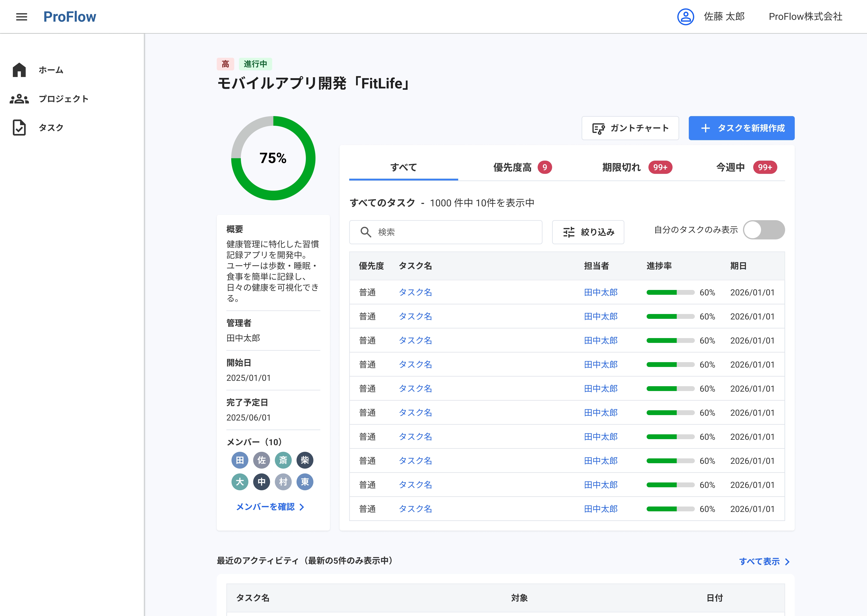Screen dimensions: 867x616
Task: Click タスクを新規作成 button
Action: 741,128
